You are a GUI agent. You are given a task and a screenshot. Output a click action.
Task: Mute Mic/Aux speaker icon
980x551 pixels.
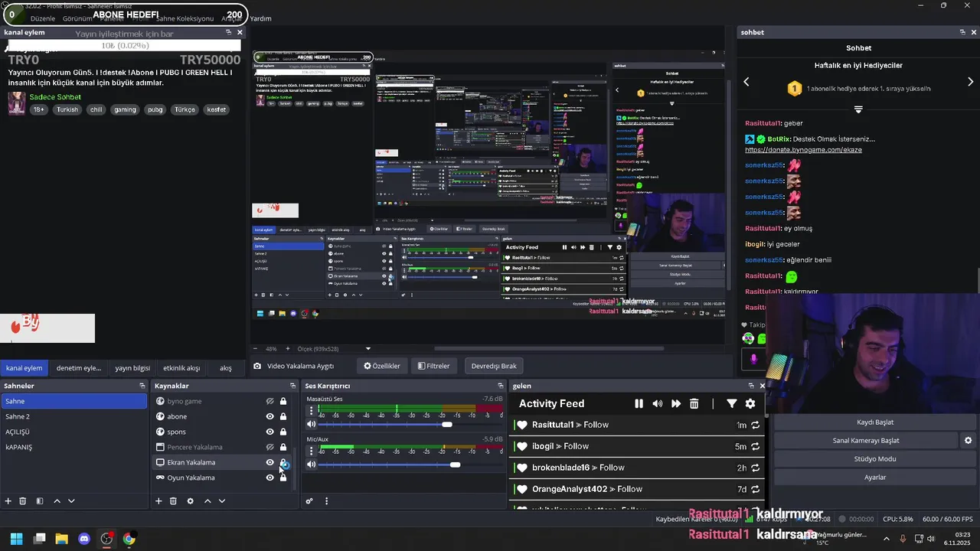click(311, 465)
